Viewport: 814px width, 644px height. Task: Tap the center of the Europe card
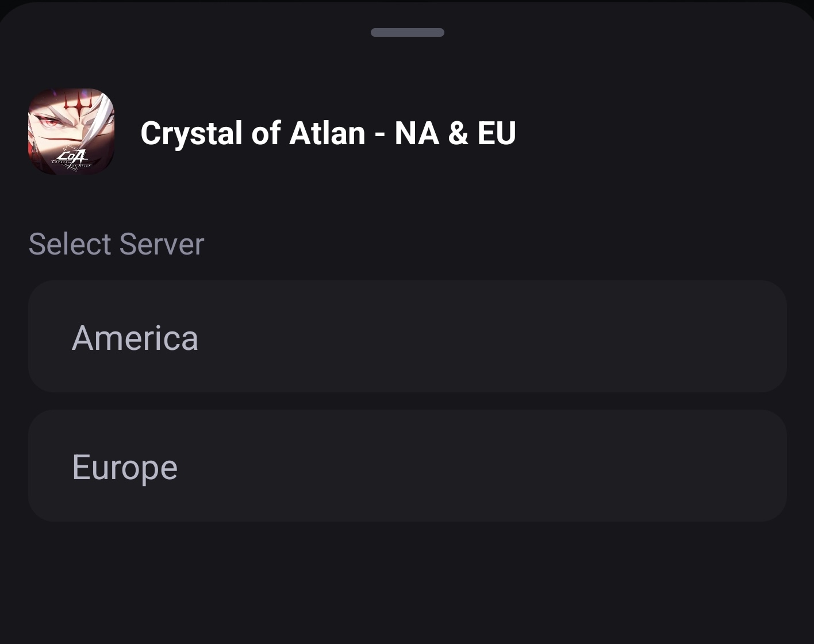407,466
